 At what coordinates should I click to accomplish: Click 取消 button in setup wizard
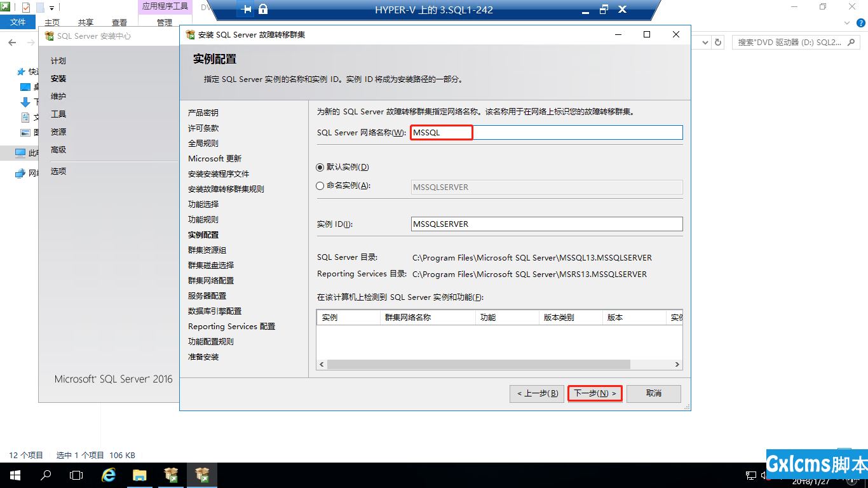pyautogui.click(x=654, y=393)
